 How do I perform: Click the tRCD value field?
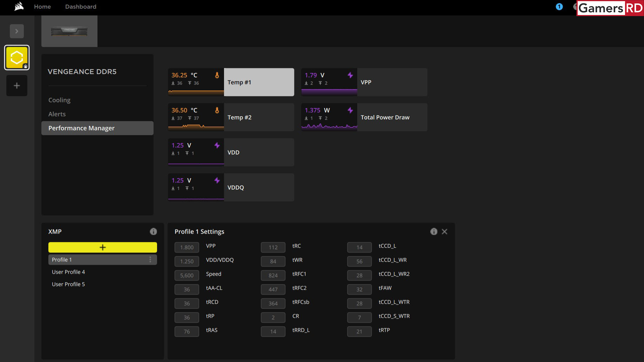click(187, 303)
